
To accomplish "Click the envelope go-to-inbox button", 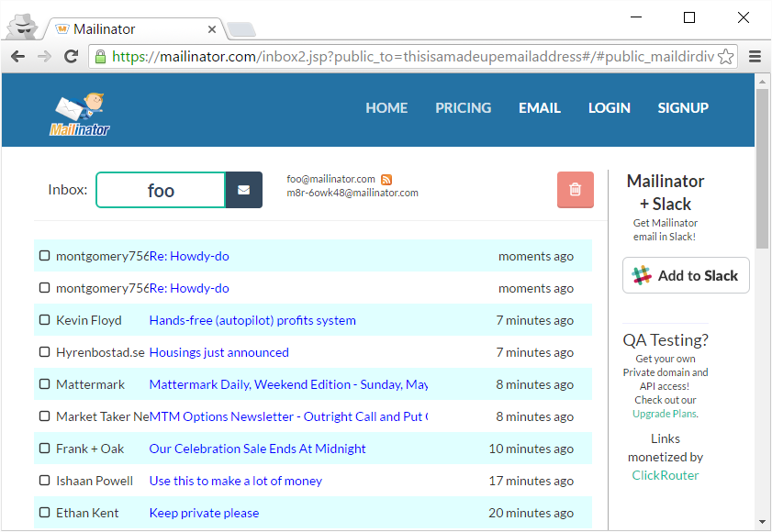I will tap(243, 190).
